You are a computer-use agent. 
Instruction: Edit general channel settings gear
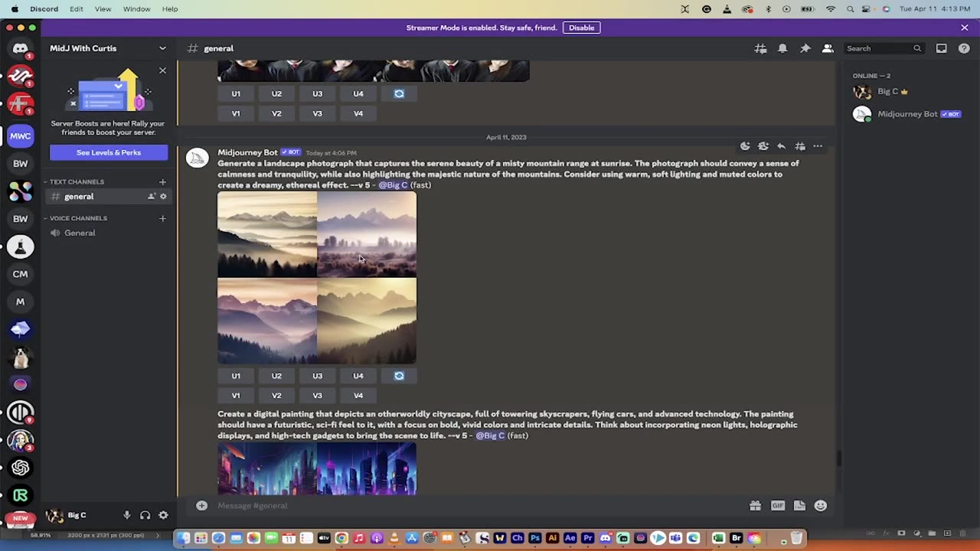pyautogui.click(x=163, y=197)
